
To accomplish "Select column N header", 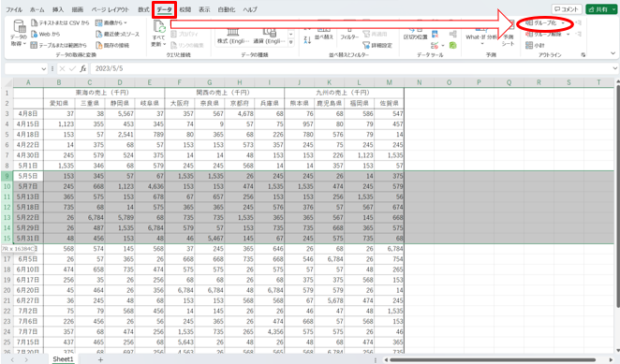I will pos(420,82).
